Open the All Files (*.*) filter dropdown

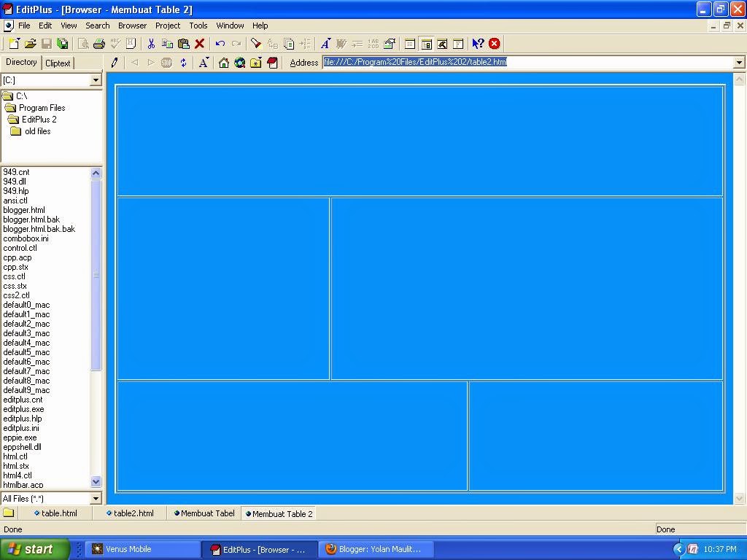click(x=95, y=498)
